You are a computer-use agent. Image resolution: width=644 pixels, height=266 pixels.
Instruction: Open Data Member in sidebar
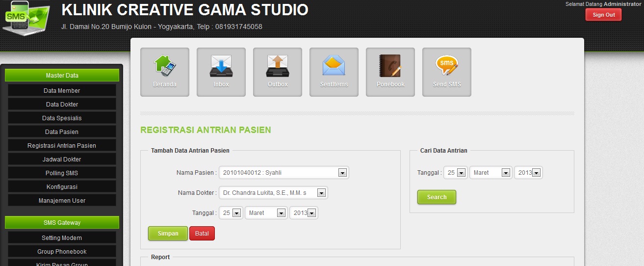[x=62, y=90]
